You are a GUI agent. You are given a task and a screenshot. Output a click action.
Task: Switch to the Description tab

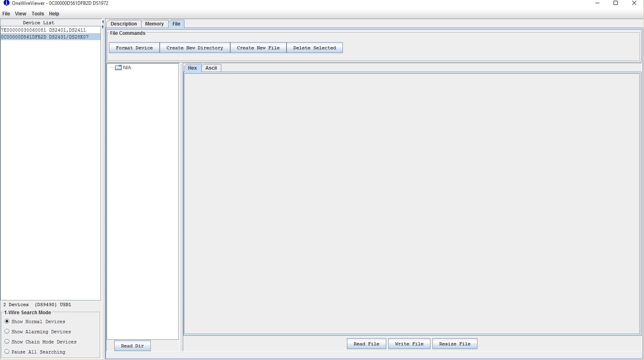click(124, 24)
